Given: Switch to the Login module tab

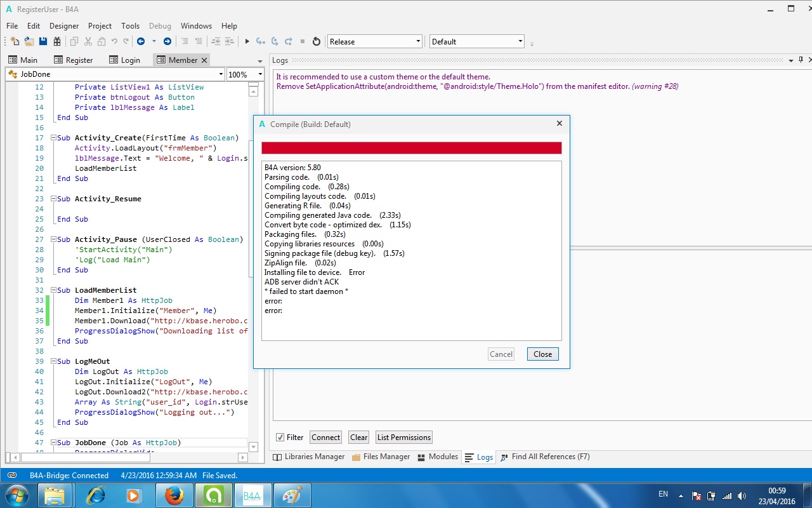Looking at the screenshot, I should point(125,60).
